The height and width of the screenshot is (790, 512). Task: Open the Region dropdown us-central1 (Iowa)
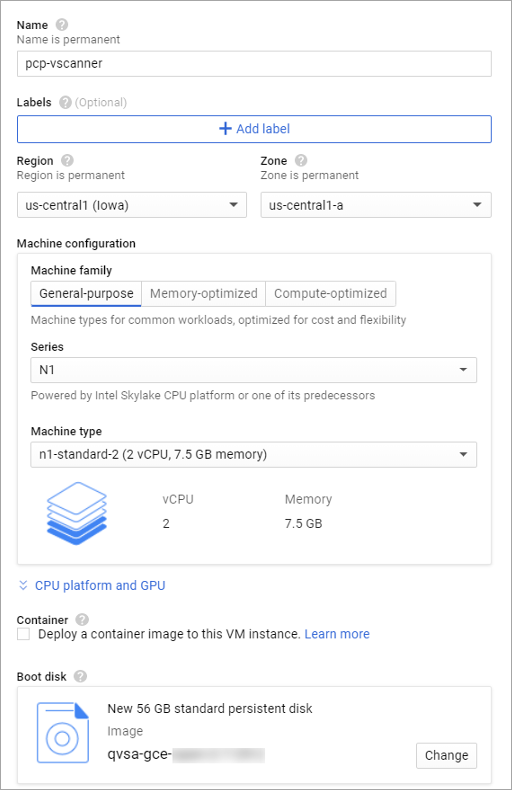132,205
